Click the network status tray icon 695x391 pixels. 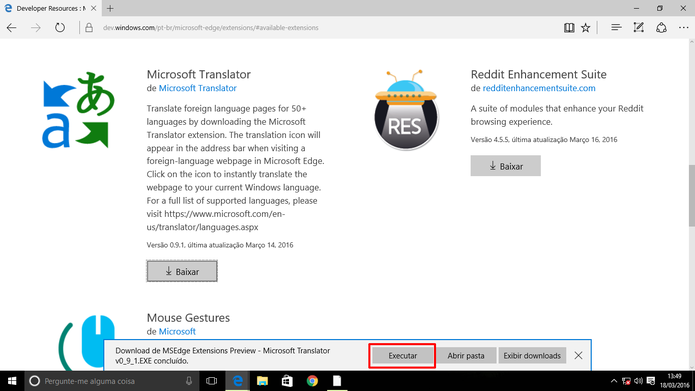(x=626, y=381)
